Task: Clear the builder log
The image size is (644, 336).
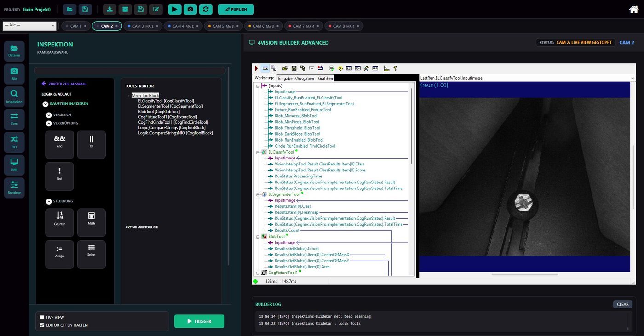Action: pyautogui.click(x=623, y=304)
